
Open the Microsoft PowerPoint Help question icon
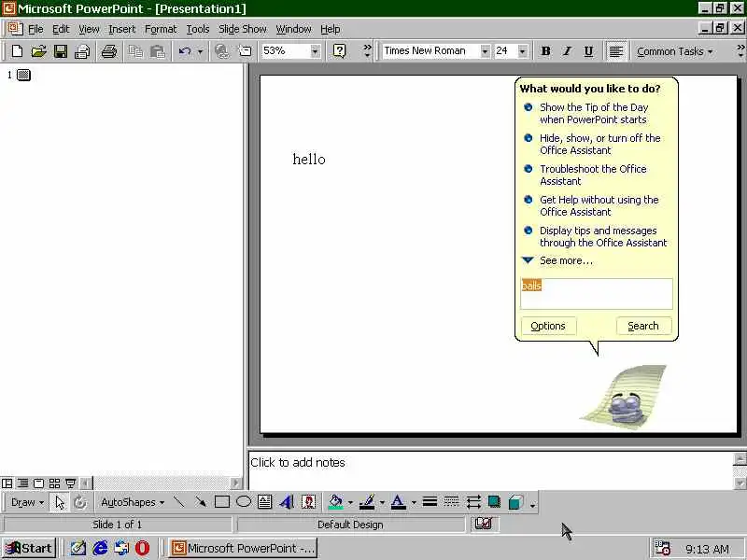tap(339, 51)
